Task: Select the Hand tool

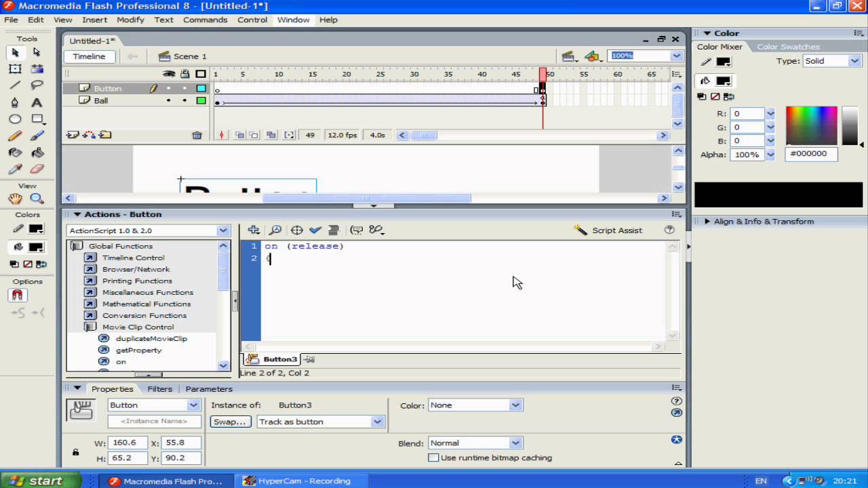Action: click(15, 199)
